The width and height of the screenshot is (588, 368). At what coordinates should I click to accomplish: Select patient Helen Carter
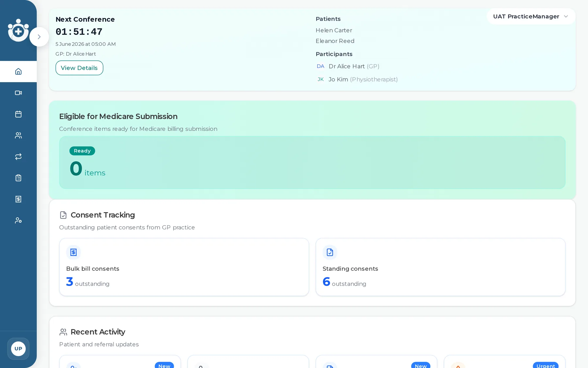(x=334, y=30)
